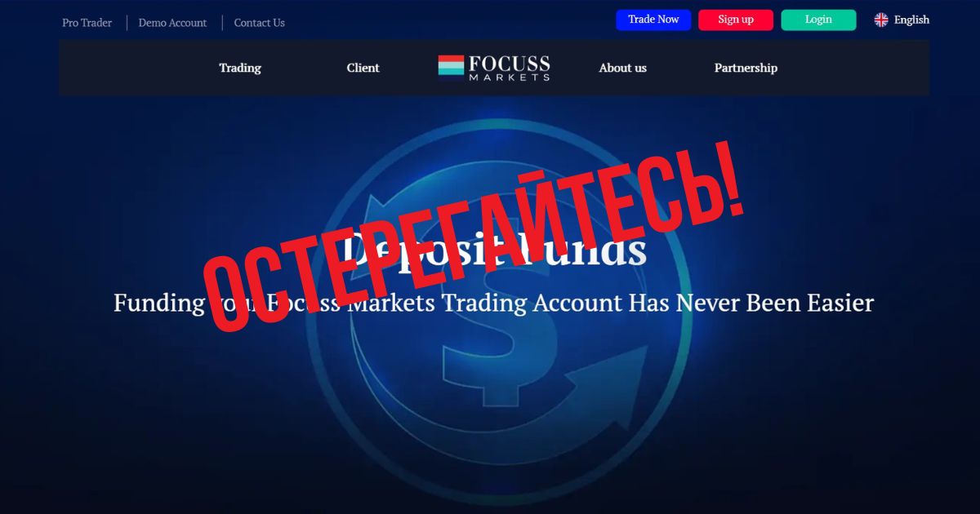Expand the Partnership menu

coord(746,68)
